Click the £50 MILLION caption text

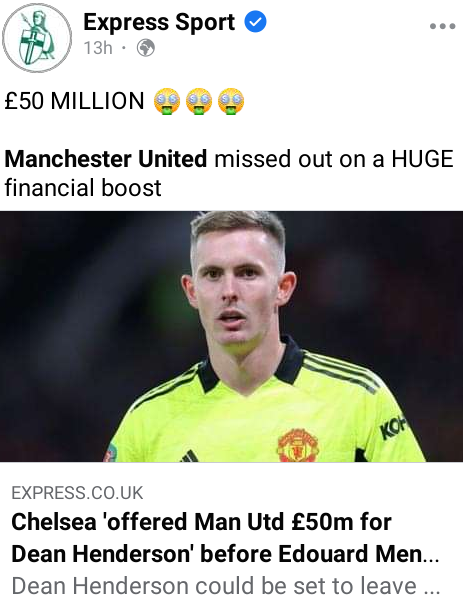pos(74,101)
